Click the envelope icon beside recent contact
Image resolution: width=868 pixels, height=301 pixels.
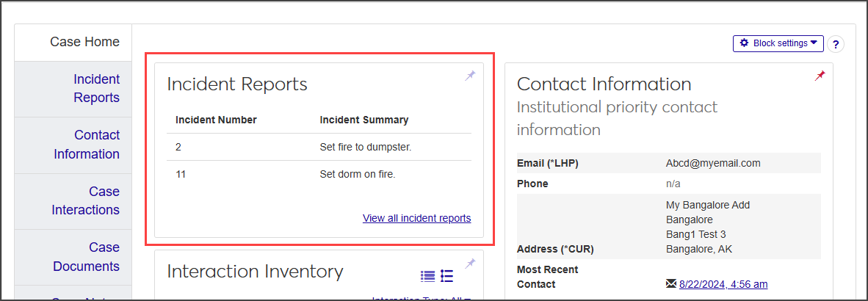(670, 284)
